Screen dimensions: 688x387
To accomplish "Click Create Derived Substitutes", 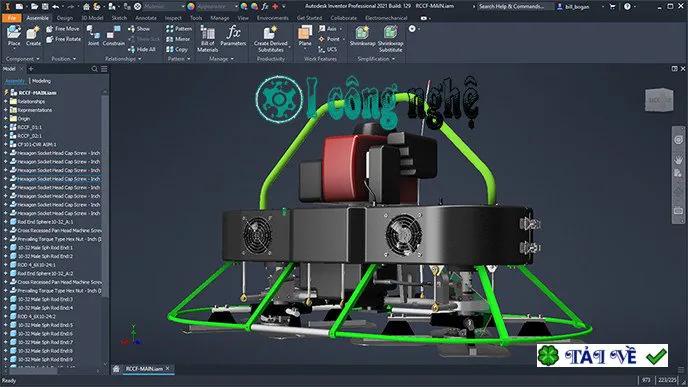I will click(x=271, y=39).
